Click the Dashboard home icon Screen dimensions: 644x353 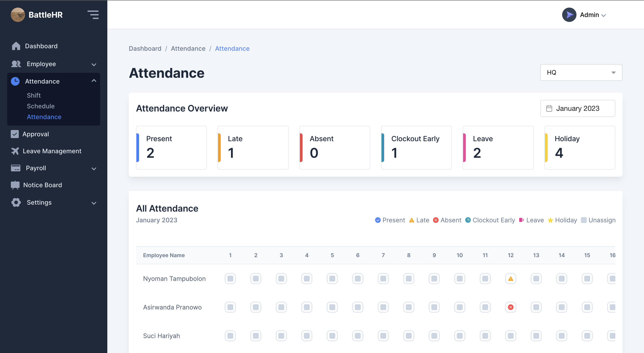coord(16,46)
